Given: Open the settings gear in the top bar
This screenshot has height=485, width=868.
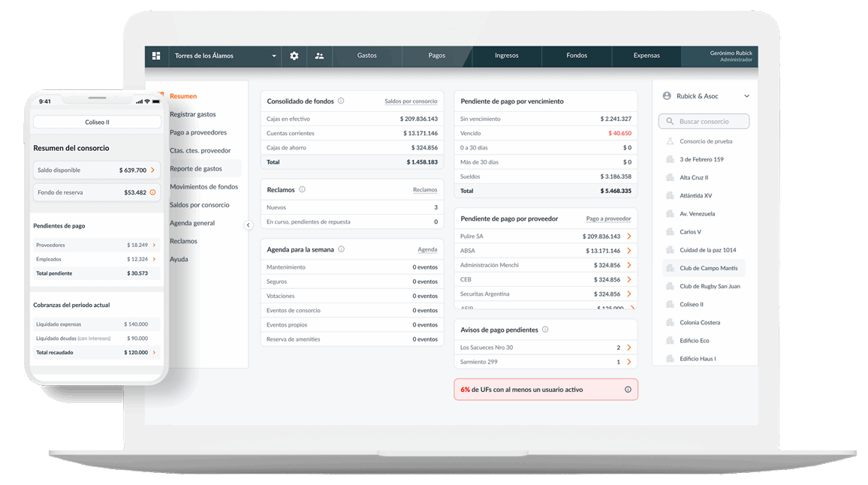Looking at the screenshot, I should click(x=294, y=56).
